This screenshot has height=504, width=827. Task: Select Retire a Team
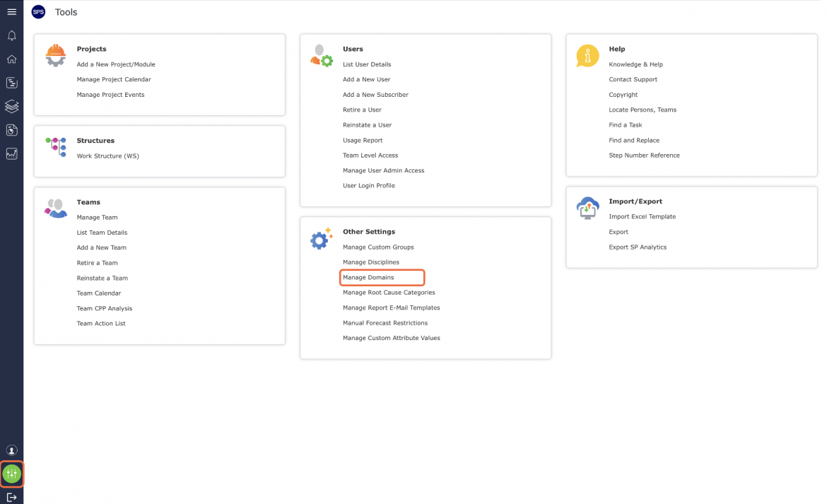(x=97, y=263)
